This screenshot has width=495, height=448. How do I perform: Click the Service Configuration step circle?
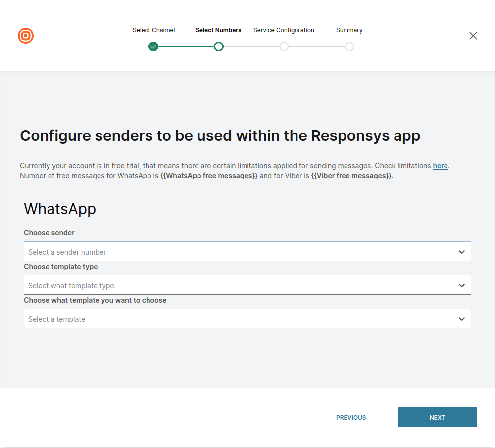pyautogui.click(x=284, y=46)
